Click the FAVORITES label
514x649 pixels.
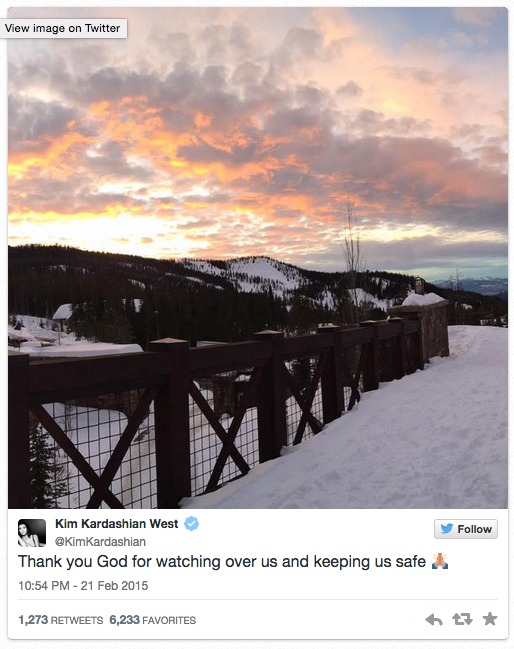click(x=169, y=620)
